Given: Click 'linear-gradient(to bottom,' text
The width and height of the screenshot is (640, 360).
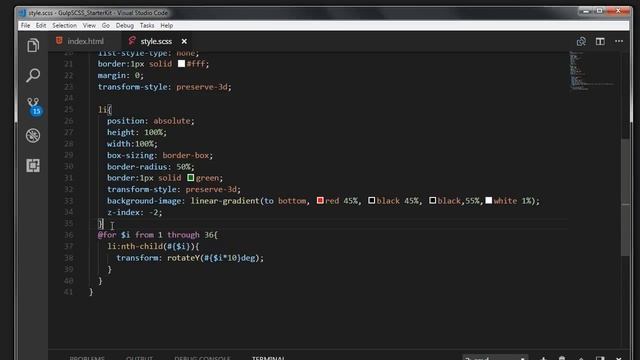Looking at the screenshot, I should pos(250,201).
